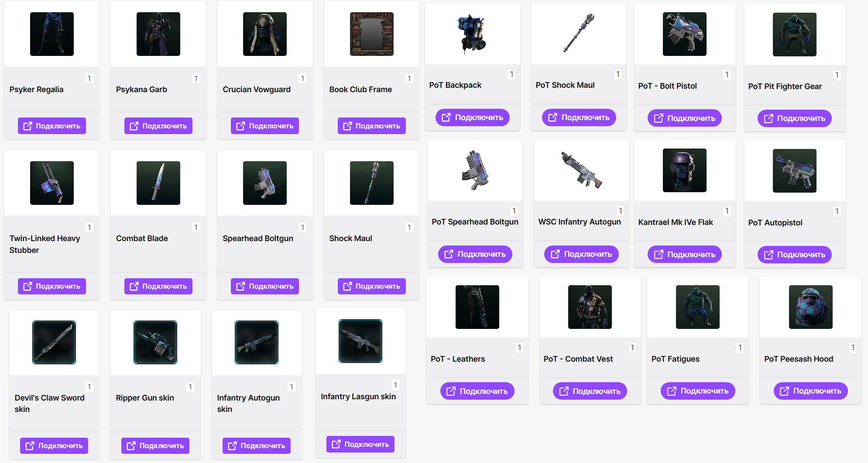The image size is (868, 463).
Task: Click Подключить under PoT Autopistol
Action: click(x=795, y=255)
